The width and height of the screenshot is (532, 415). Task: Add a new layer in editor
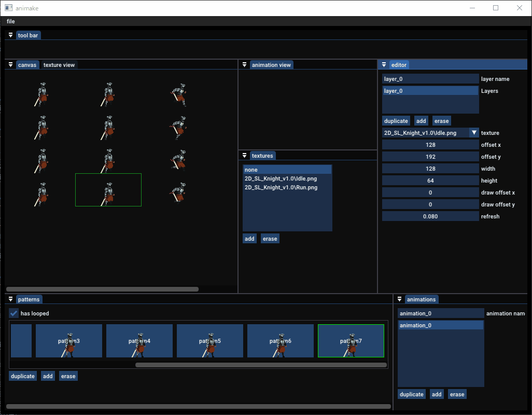pos(421,121)
